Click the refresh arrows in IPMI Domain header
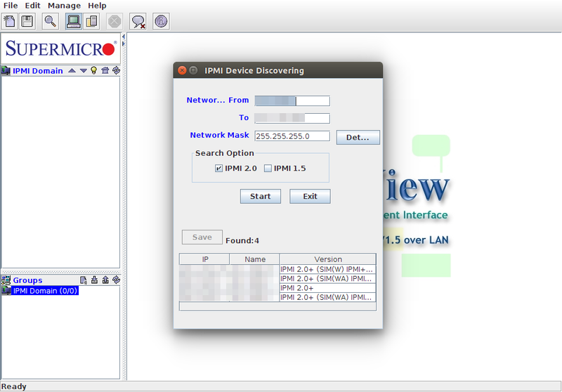The width and height of the screenshot is (562, 392). 116,70
